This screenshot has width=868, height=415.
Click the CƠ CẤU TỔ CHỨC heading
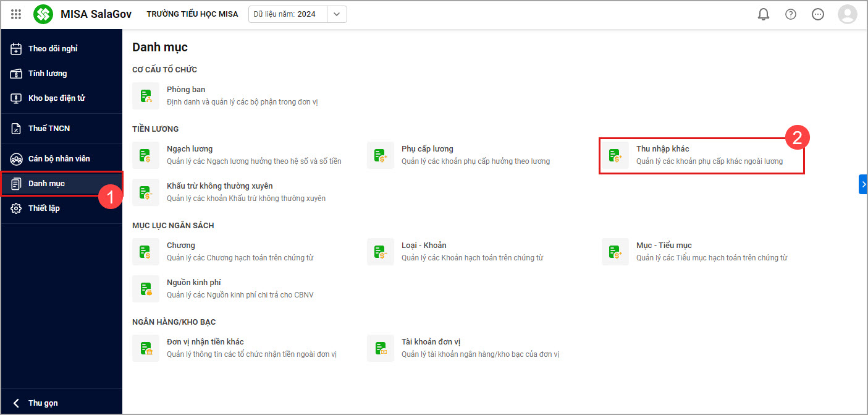(x=165, y=70)
